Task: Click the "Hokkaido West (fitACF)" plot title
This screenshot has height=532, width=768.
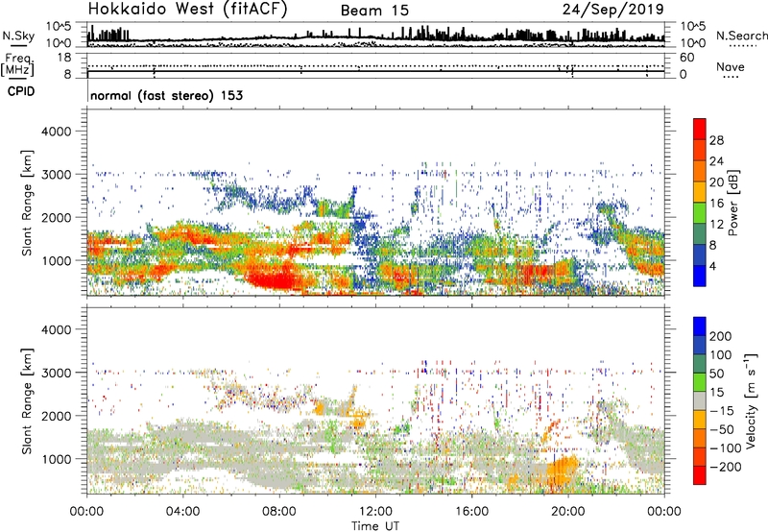Action: pos(187,9)
